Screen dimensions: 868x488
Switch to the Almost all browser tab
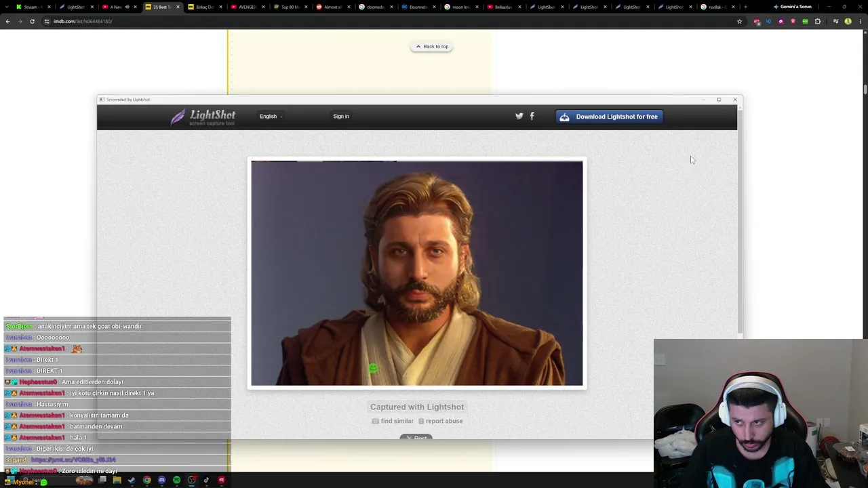(332, 7)
